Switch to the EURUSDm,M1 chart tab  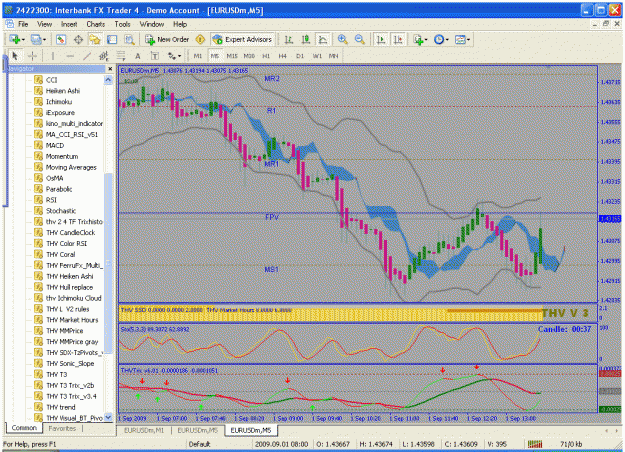tap(144, 430)
